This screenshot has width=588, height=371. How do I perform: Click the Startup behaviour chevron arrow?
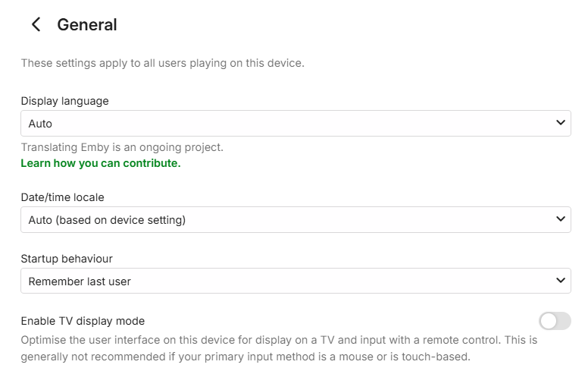561,281
